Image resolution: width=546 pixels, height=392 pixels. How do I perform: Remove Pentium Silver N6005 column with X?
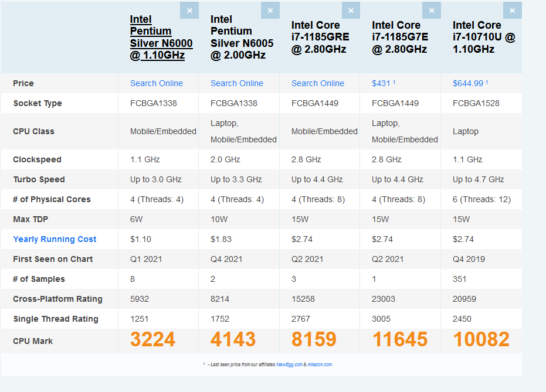[x=270, y=11]
